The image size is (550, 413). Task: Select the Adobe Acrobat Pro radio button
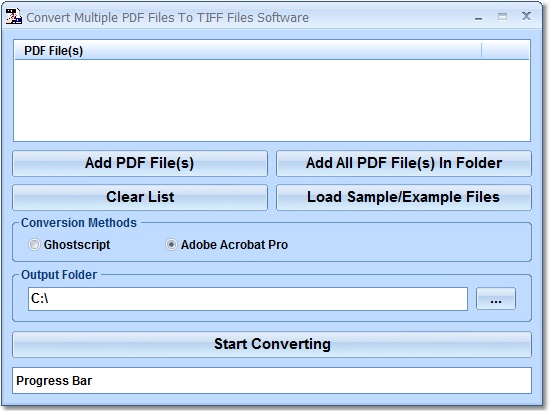171,245
